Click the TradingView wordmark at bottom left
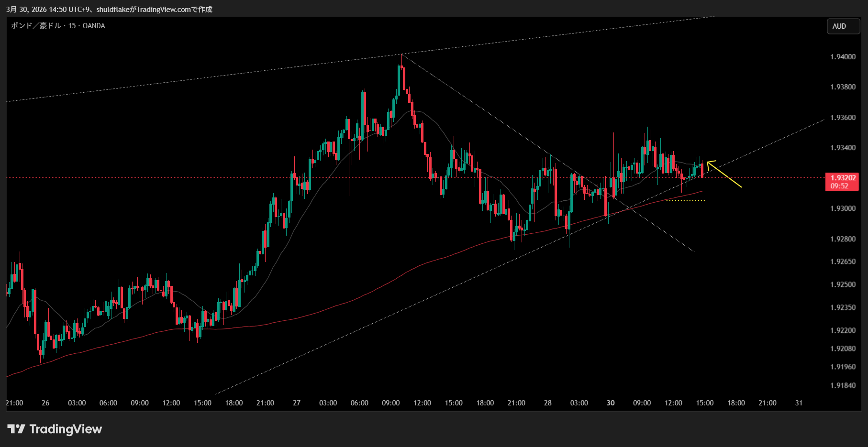Screen dimensions: 868x447 click(x=66, y=429)
